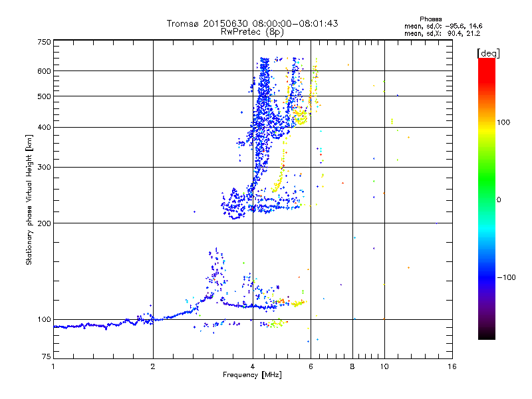The height and width of the screenshot is (399, 532).
Task: Click the y-axis label '75'
Action: pyautogui.click(x=47, y=356)
